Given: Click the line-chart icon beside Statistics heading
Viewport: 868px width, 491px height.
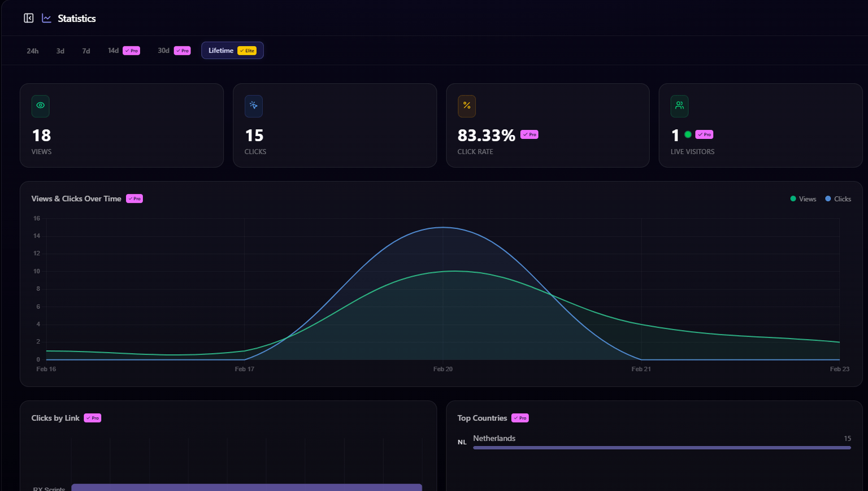Looking at the screenshot, I should [x=46, y=18].
